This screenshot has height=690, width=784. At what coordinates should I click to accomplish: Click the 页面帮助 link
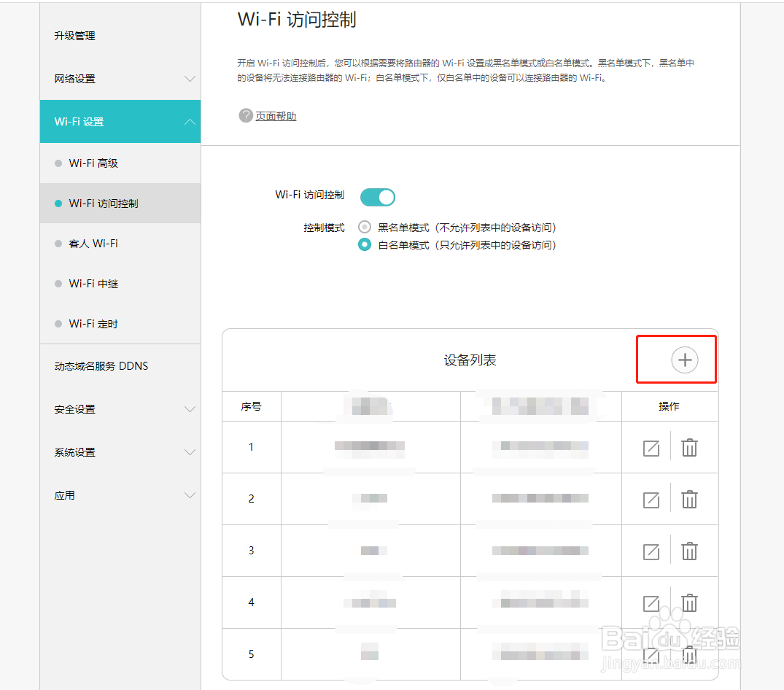pos(275,115)
